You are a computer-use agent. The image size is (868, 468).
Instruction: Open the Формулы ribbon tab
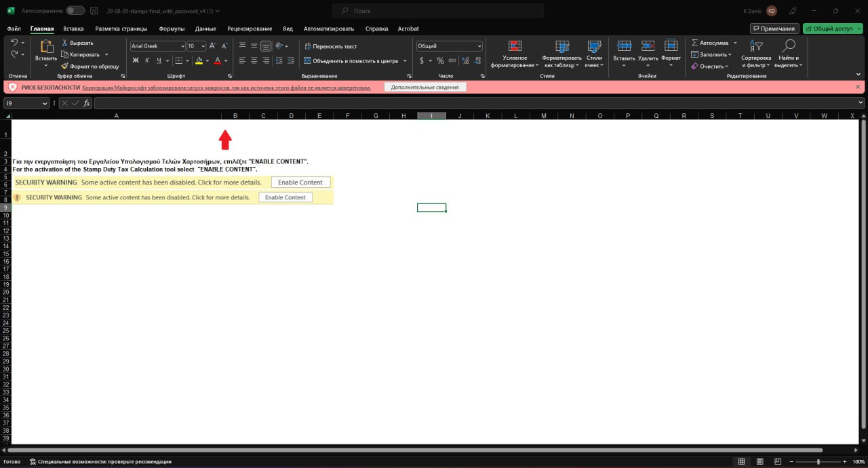(172, 28)
